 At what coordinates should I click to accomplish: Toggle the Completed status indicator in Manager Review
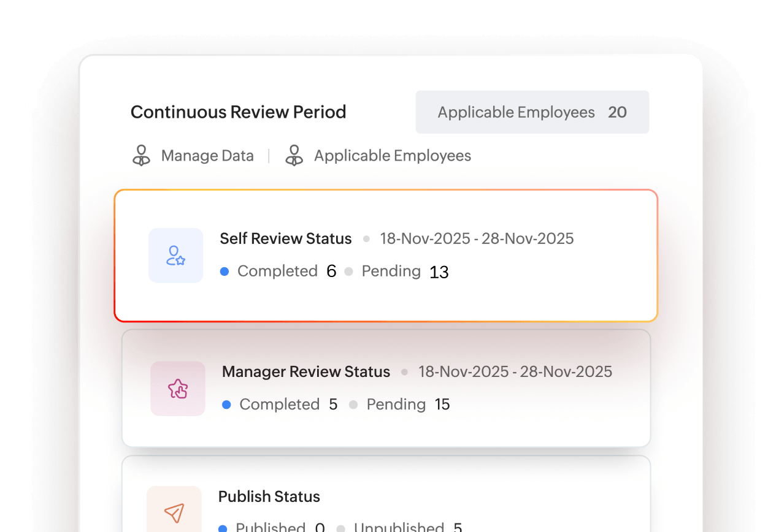pyautogui.click(x=227, y=405)
